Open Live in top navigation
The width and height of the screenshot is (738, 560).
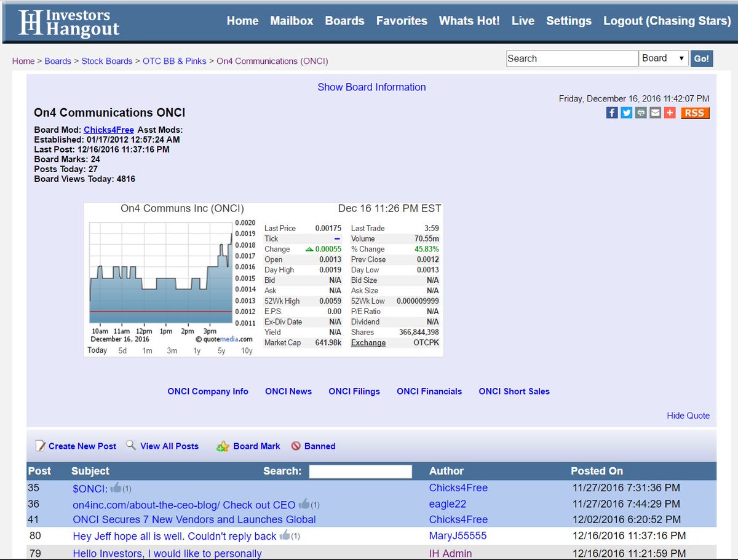click(523, 21)
